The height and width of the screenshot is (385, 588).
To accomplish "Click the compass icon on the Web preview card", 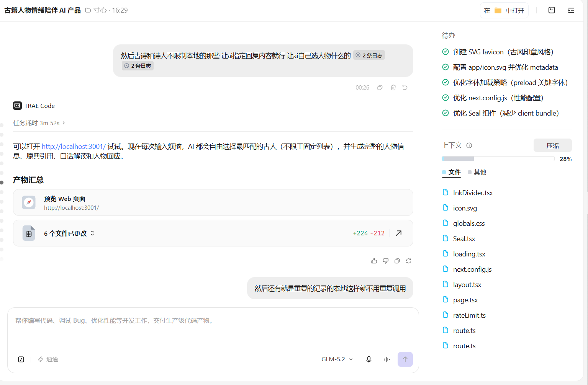I will coord(29,202).
